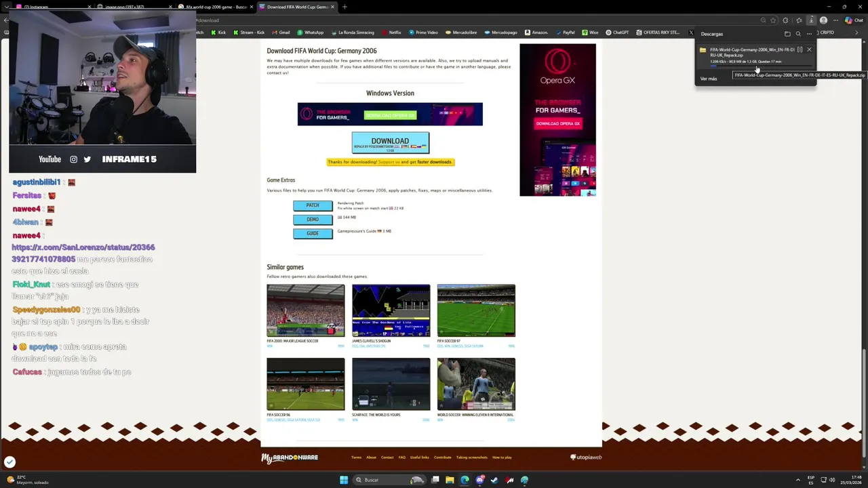The width and height of the screenshot is (868, 488).
Task: Open Steam from the taskbar
Action: (x=494, y=480)
